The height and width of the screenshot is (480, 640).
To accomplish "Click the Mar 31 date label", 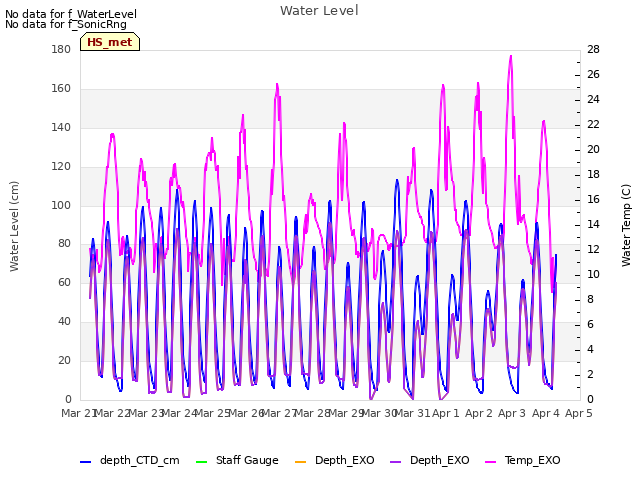I will coord(413,413).
